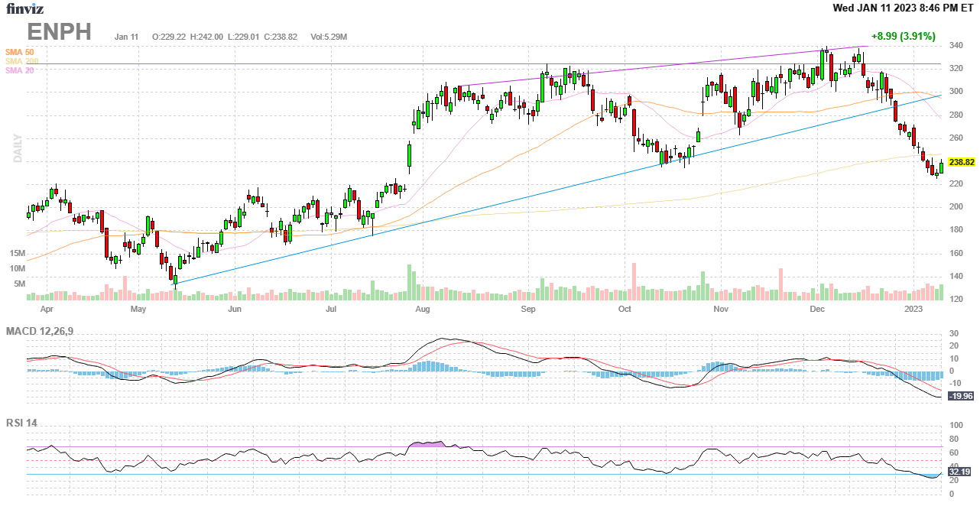Click the H:242.00 high price readout

coord(206,37)
